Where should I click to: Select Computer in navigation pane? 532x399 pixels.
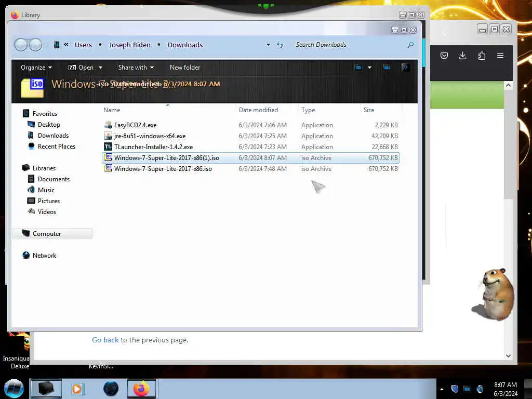52,233
